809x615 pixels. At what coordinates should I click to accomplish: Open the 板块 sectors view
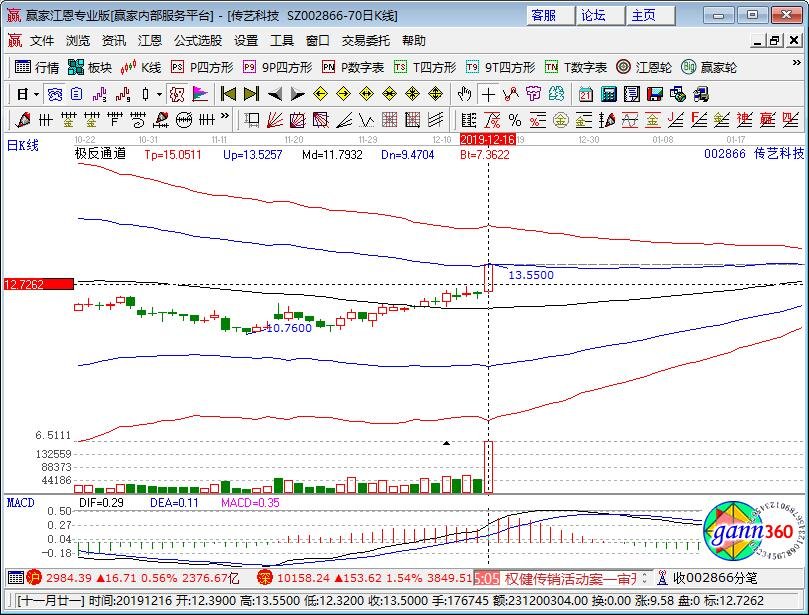pos(90,67)
